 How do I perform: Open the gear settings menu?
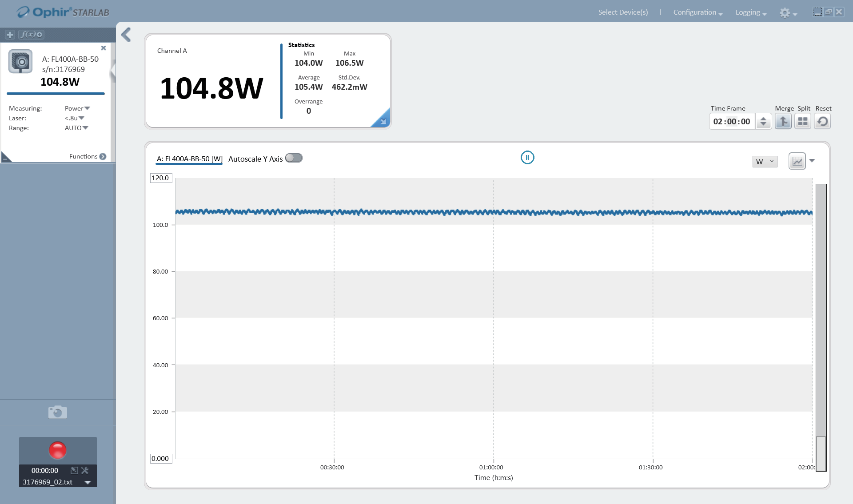[788, 13]
